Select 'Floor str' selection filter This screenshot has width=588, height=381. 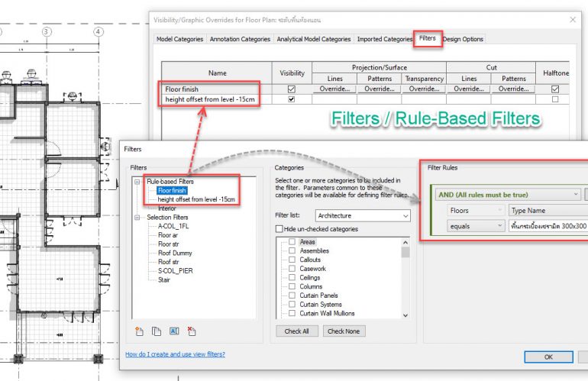coord(168,244)
